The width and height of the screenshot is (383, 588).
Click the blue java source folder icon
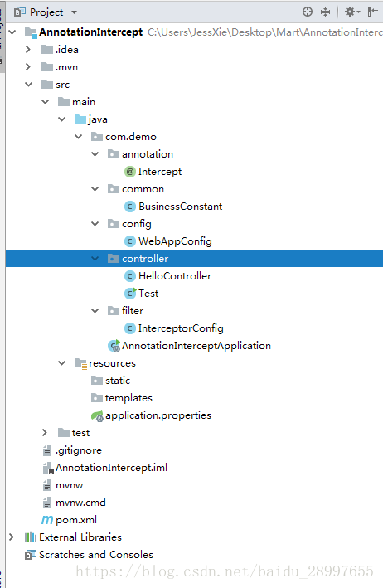click(x=80, y=119)
